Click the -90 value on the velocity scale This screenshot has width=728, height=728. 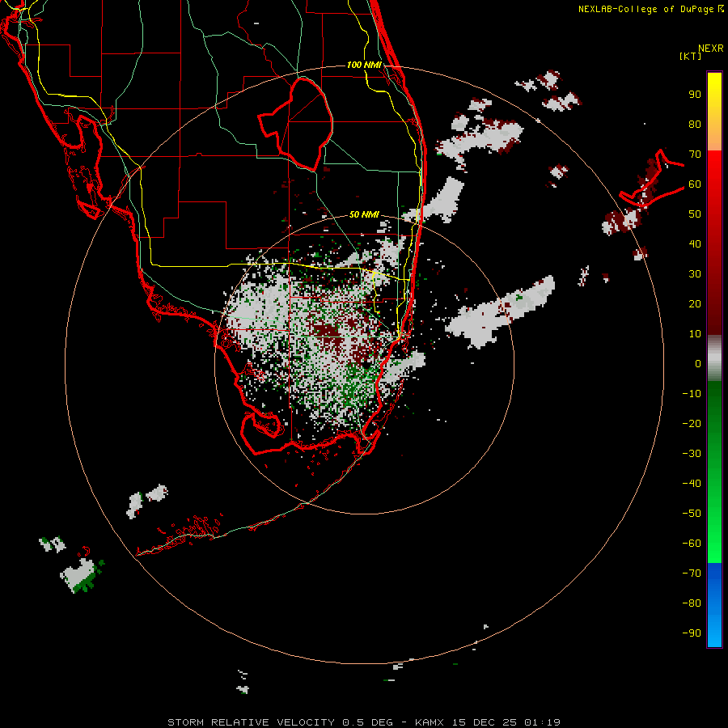692,633
